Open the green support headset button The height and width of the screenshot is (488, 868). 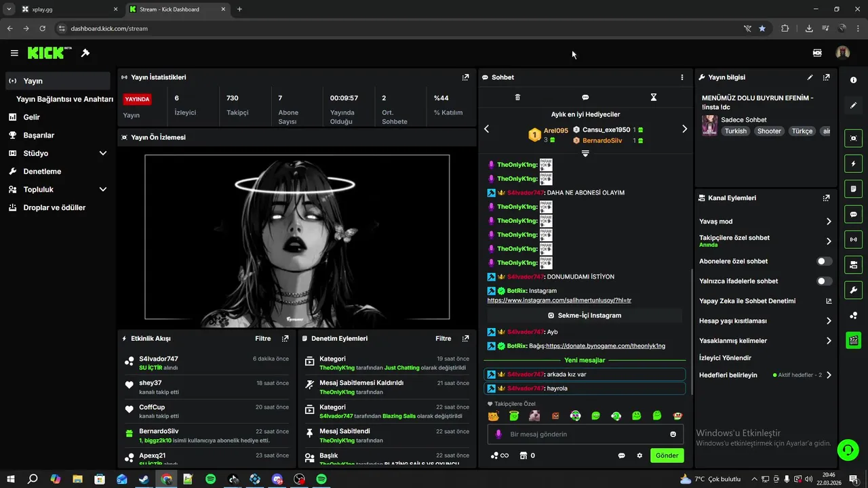coord(847,449)
